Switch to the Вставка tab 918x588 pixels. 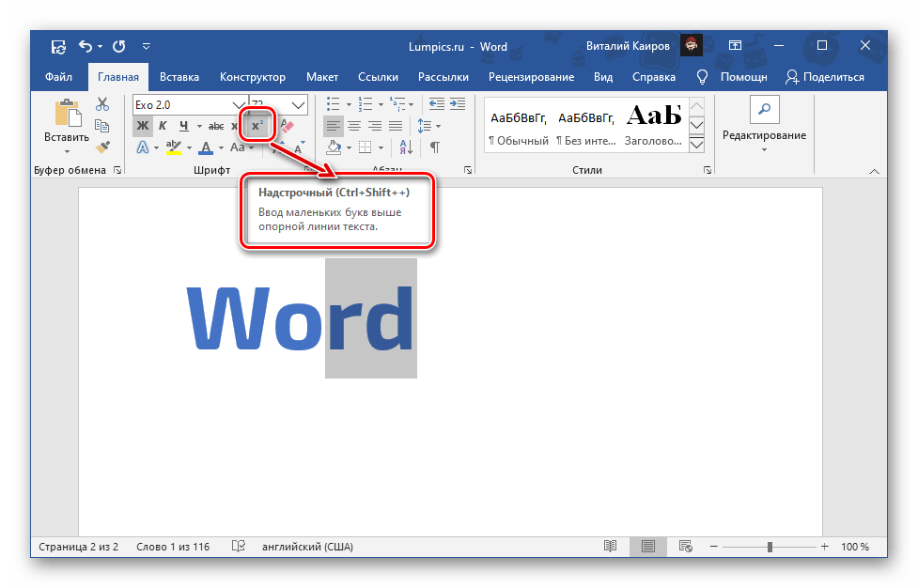pyautogui.click(x=179, y=77)
